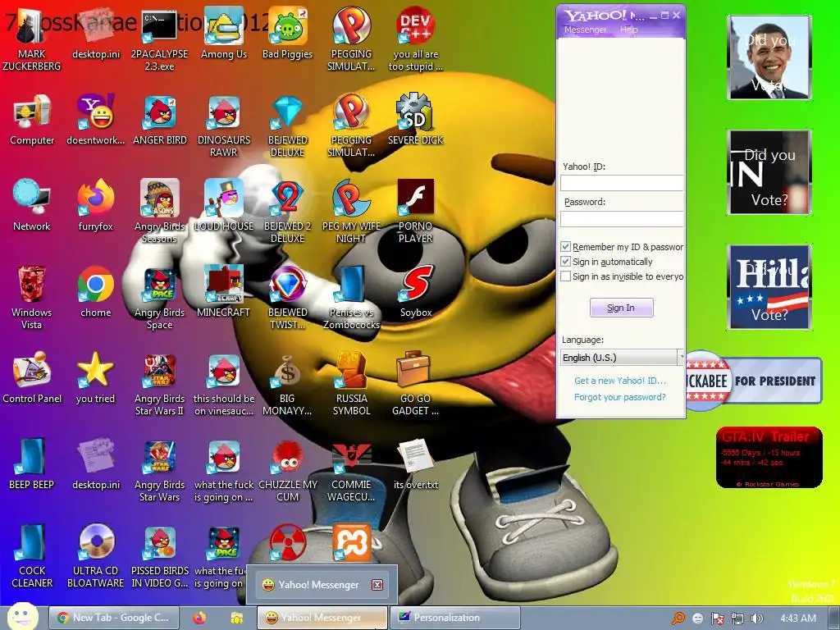Viewport: 840px width, 630px height.
Task: Toggle 'Remember my ID & password' checkbox
Action: click(565, 247)
